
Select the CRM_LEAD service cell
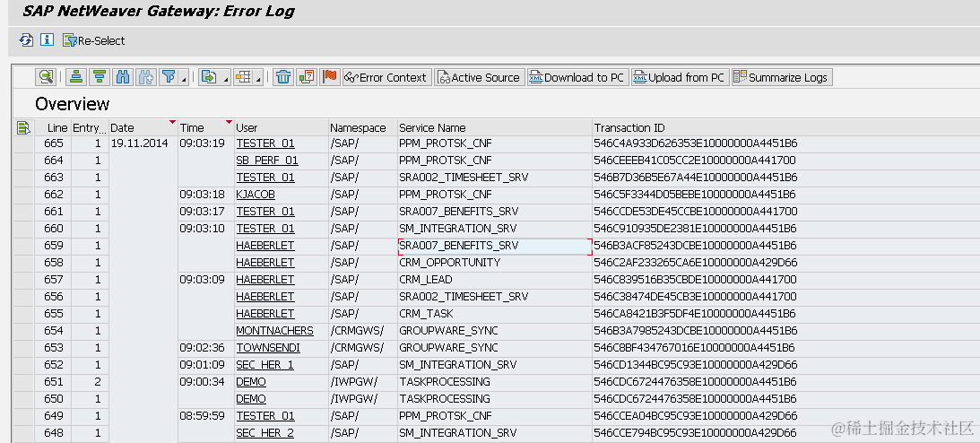pos(494,279)
